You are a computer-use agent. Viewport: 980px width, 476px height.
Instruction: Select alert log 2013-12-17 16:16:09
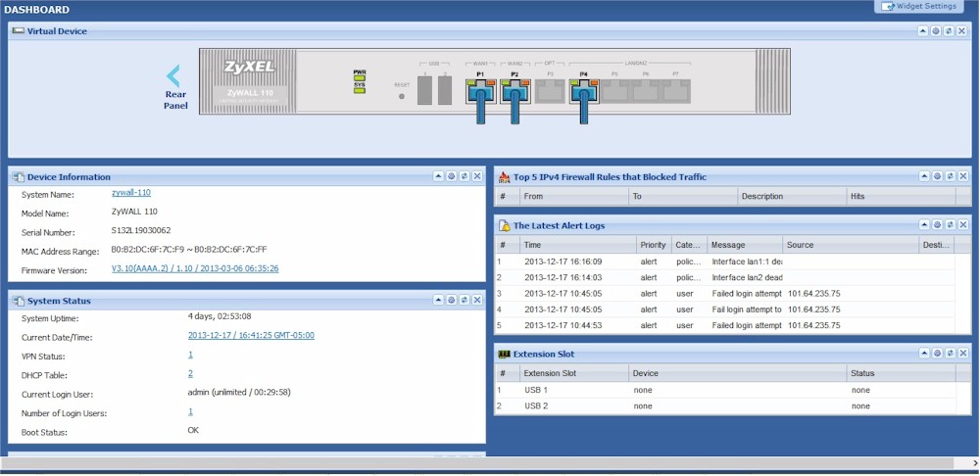click(725, 262)
